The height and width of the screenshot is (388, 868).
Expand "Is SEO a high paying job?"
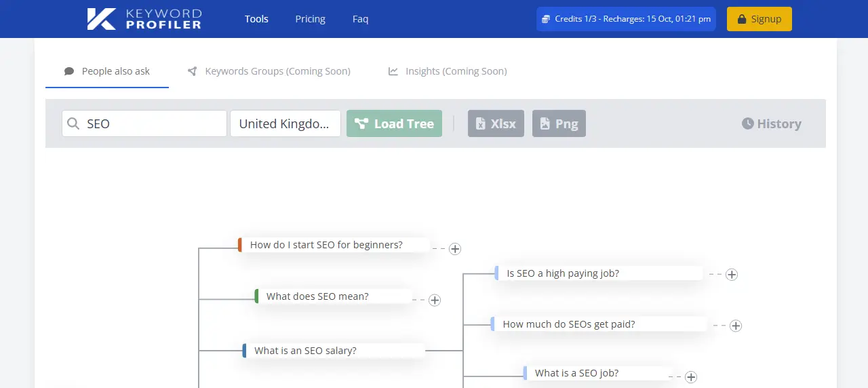732,275
